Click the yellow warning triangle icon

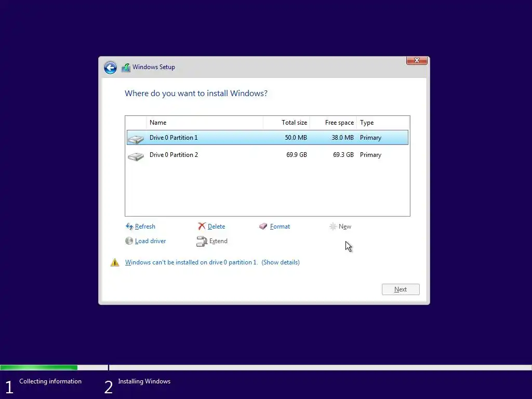(115, 262)
